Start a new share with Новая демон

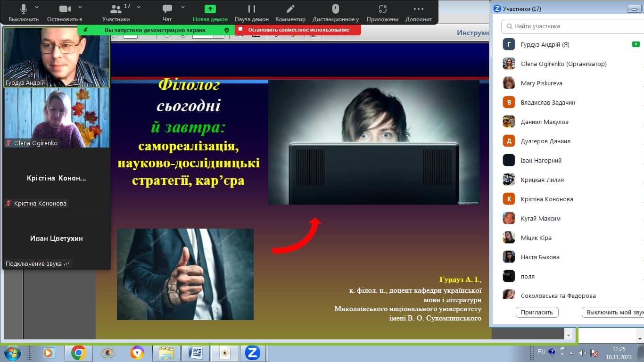pyautogui.click(x=210, y=9)
